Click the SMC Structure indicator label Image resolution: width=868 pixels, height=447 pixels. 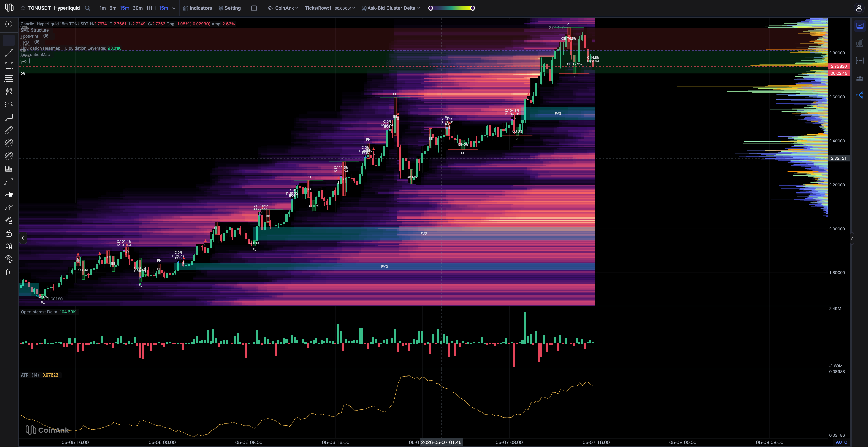pyautogui.click(x=35, y=30)
